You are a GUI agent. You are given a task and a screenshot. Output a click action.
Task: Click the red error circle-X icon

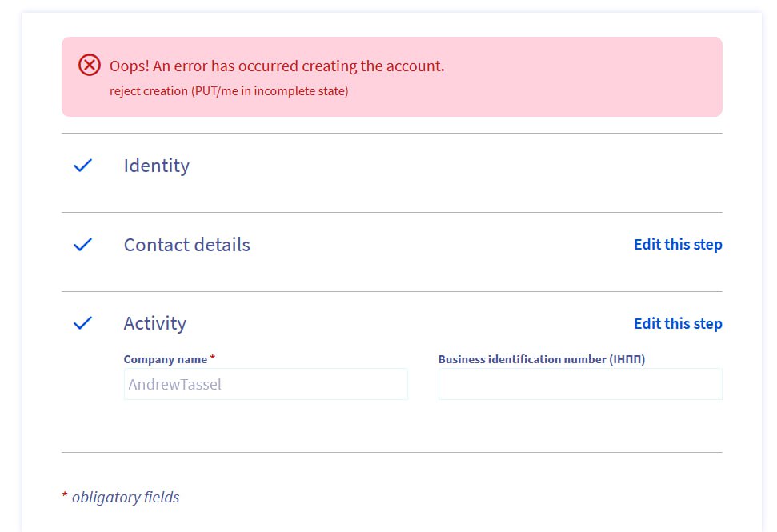90,66
